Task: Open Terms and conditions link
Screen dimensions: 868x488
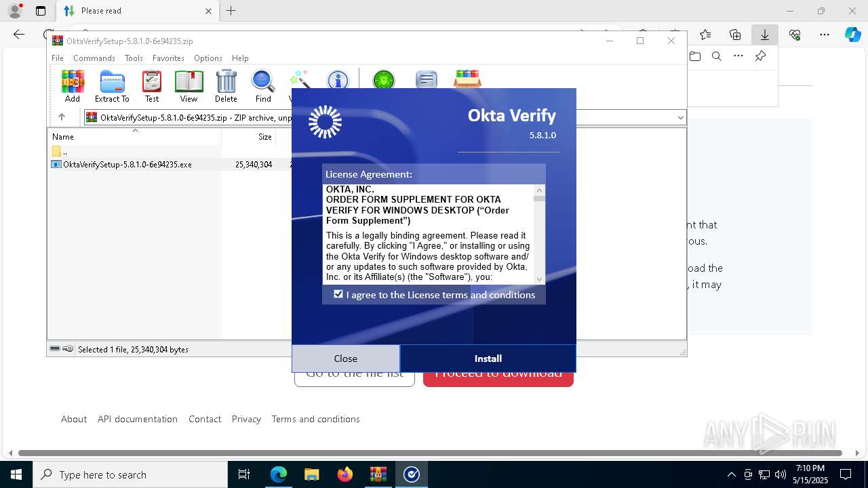Action: (x=316, y=419)
